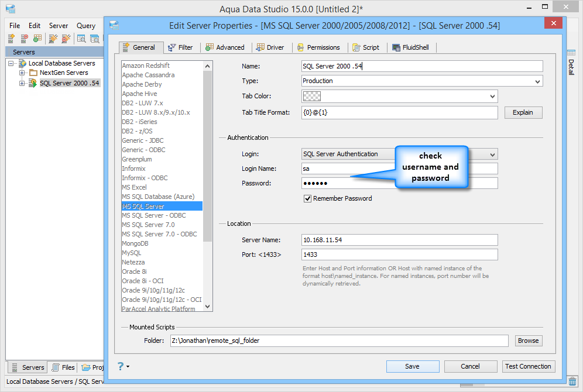Click the table with green circle toolbar icon
The height and width of the screenshot is (392, 583).
click(x=37, y=38)
